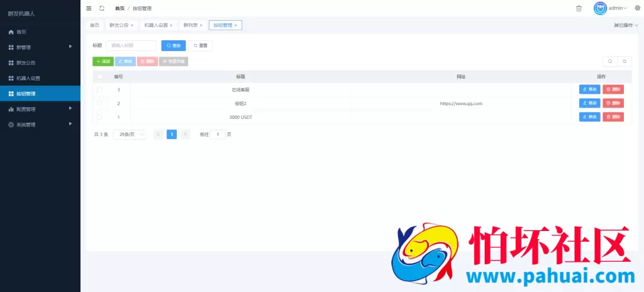Click the trash icon in top header
Image resolution: width=644 pixels, height=292 pixels.
(579, 8)
